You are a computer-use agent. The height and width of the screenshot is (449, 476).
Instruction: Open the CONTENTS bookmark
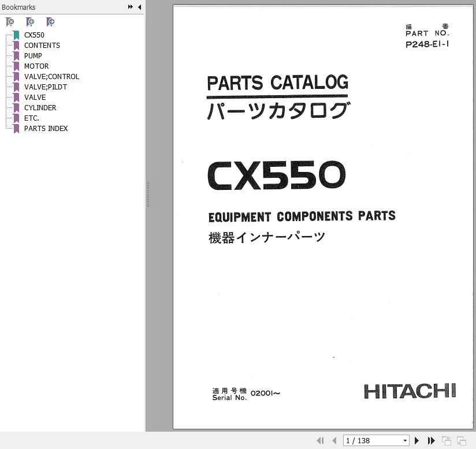click(x=42, y=45)
